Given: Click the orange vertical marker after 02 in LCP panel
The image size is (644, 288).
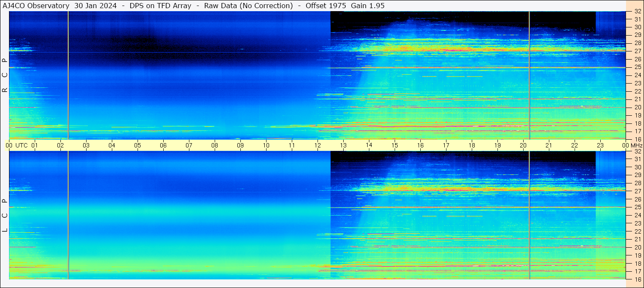Looking at the screenshot, I should (x=68, y=215).
